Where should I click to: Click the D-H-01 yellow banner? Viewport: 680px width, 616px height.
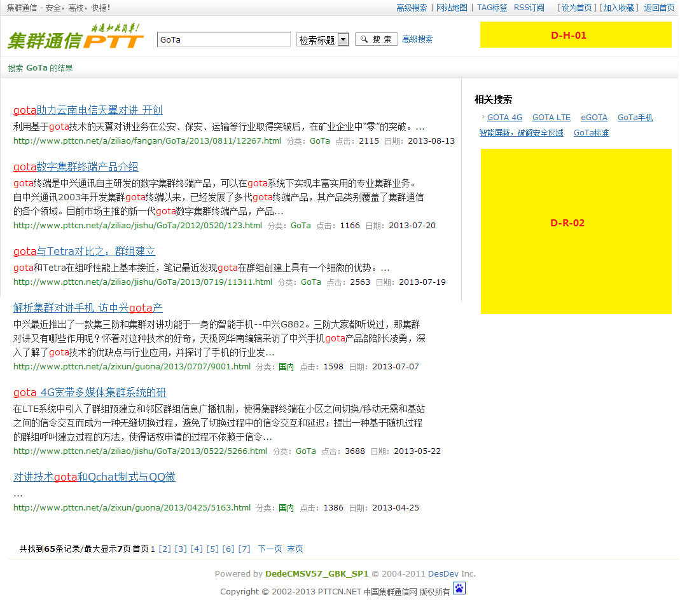[576, 35]
